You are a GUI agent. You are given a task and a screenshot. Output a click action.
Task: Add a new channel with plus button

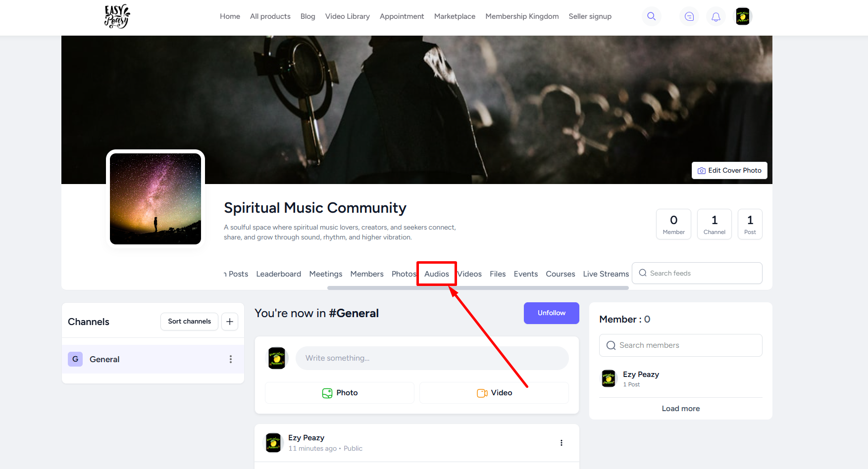click(229, 322)
